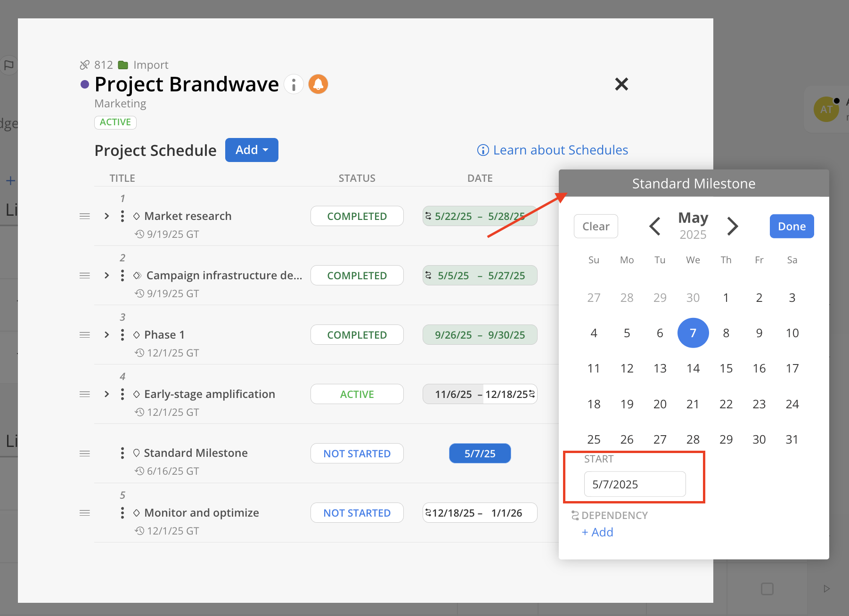Add a dependency with + Add

pyautogui.click(x=597, y=532)
